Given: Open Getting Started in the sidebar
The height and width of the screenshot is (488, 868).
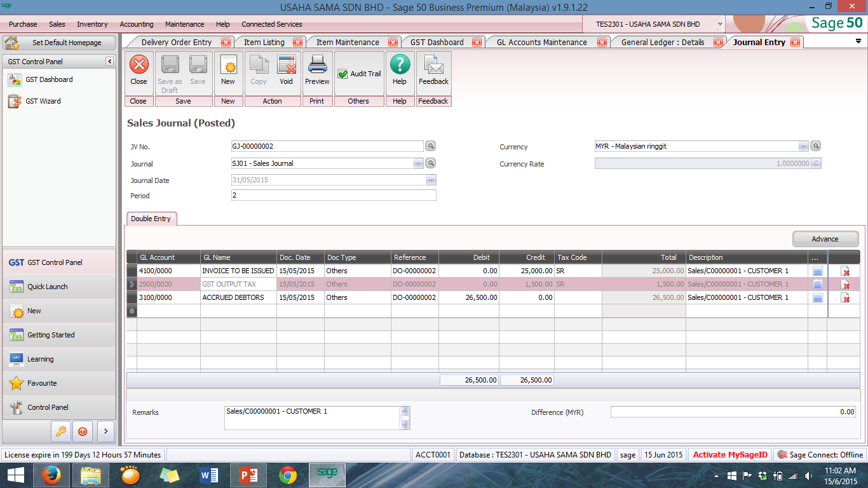Looking at the screenshot, I should tap(59, 335).
